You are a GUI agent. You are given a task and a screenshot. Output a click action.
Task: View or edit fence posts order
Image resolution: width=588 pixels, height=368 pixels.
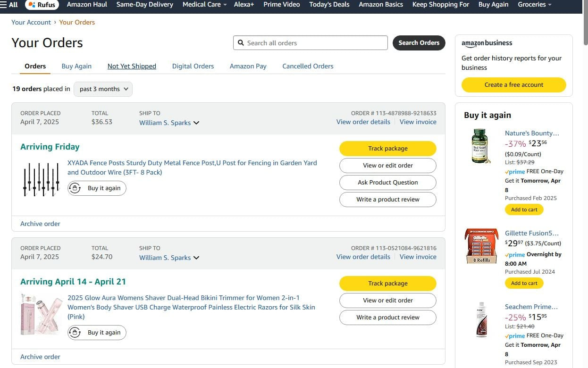pos(388,166)
